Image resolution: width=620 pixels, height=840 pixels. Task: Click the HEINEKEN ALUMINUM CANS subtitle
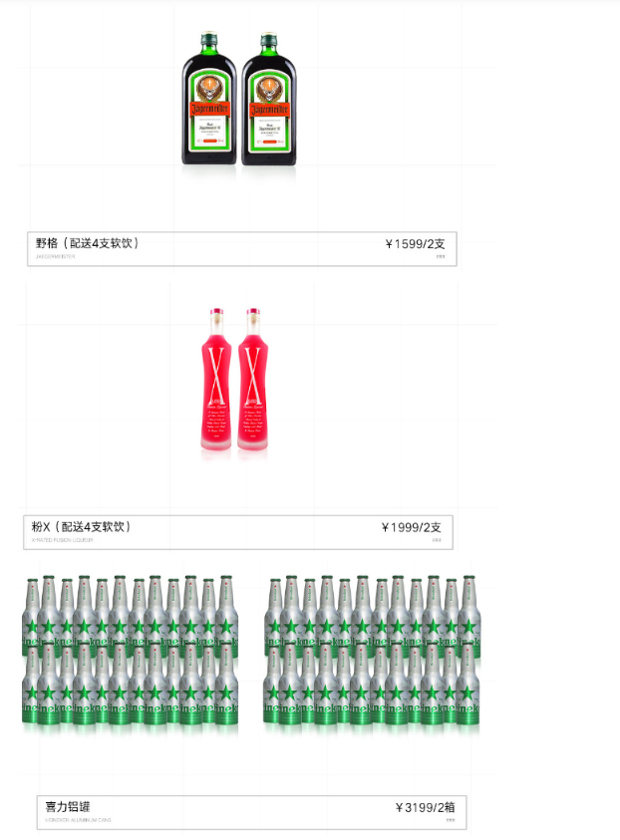[78, 820]
